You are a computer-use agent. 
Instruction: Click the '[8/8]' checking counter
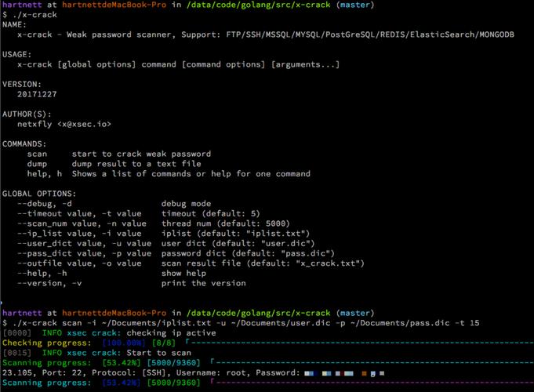(164, 343)
